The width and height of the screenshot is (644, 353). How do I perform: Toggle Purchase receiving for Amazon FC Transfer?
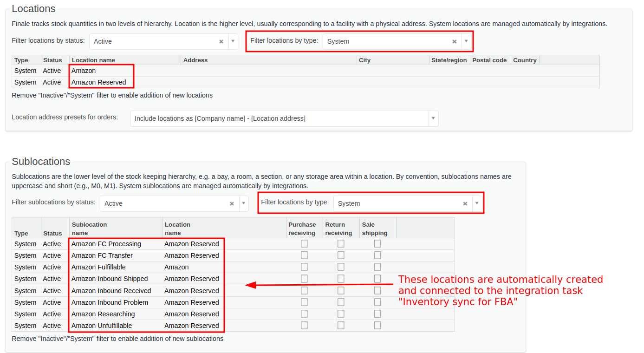pyautogui.click(x=304, y=255)
